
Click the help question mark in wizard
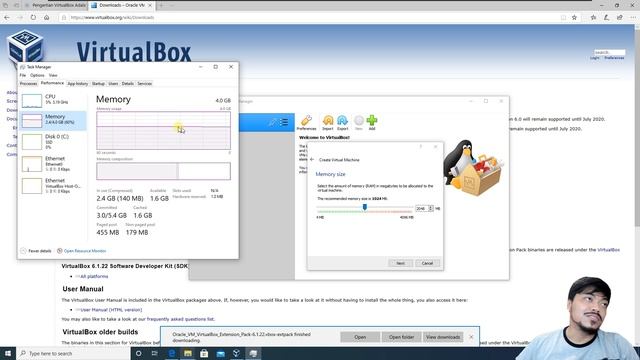click(421, 147)
